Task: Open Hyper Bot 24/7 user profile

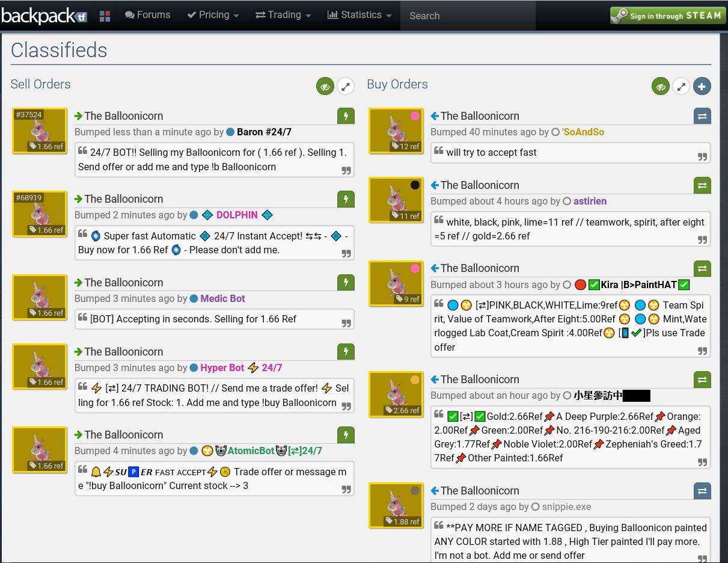Action: [x=241, y=368]
